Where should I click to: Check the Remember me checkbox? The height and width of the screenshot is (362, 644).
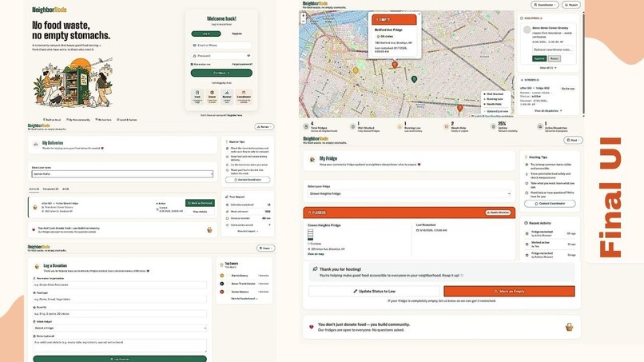click(x=192, y=64)
